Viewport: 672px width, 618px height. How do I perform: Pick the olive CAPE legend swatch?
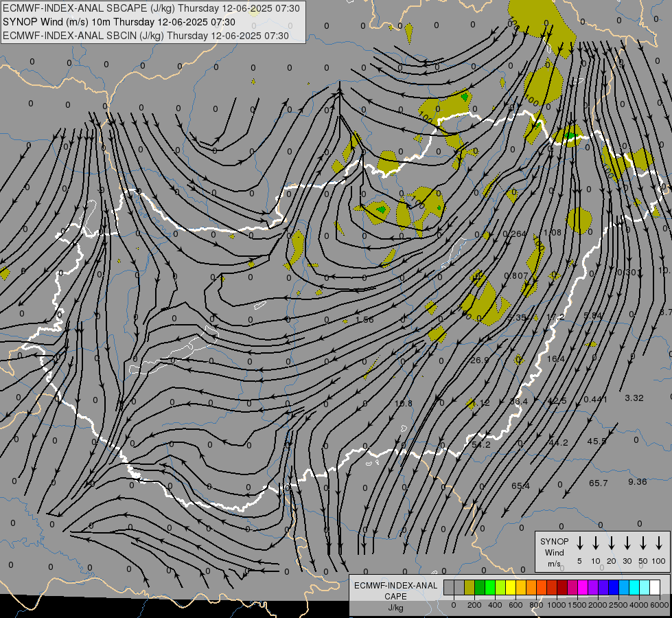click(470, 588)
